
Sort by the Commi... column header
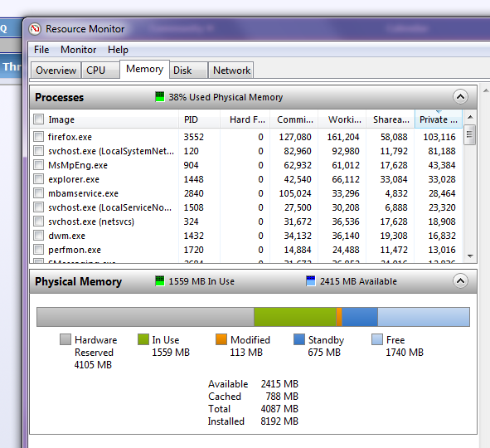[x=294, y=119]
